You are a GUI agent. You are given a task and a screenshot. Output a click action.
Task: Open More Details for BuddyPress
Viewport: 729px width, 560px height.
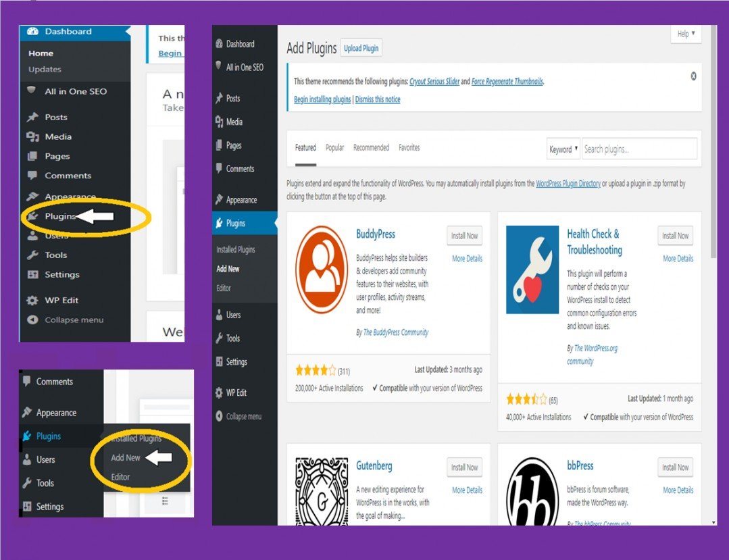tap(468, 259)
